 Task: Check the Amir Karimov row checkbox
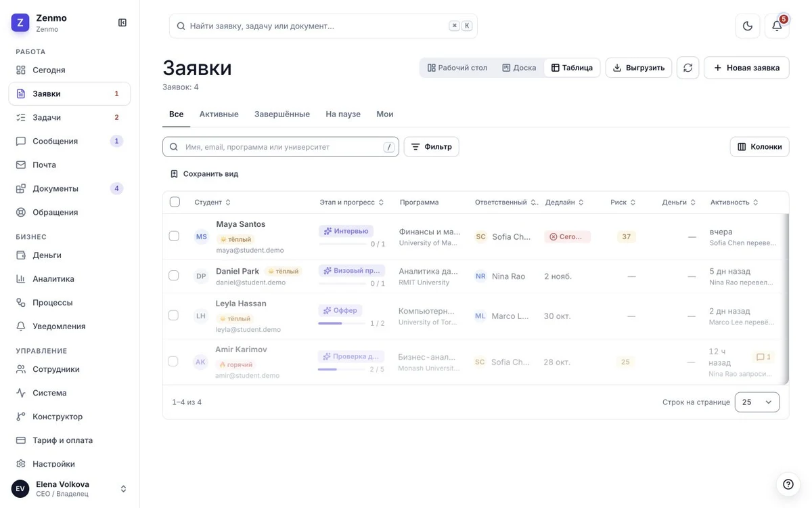coord(173,362)
